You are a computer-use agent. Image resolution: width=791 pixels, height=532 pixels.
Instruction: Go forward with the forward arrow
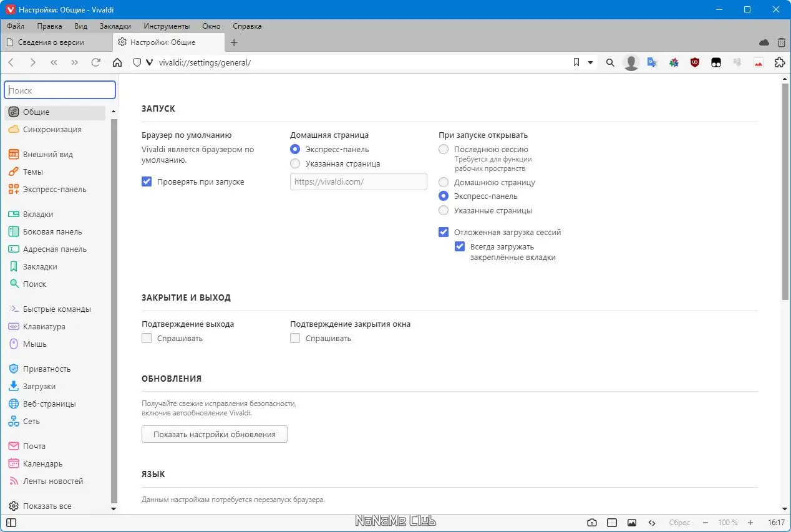coord(32,62)
